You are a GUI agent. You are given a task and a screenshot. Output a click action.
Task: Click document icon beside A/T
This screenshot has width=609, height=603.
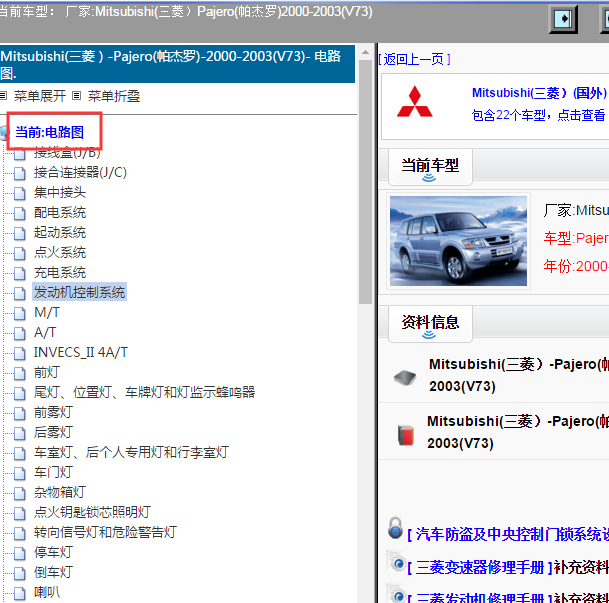pyautogui.click(x=20, y=333)
